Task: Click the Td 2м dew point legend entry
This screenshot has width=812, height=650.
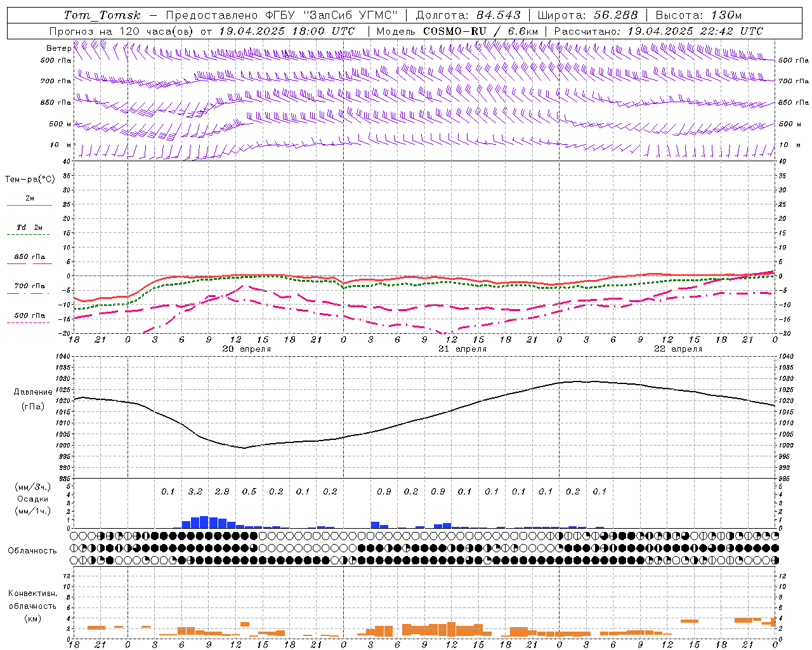Action: (30, 227)
